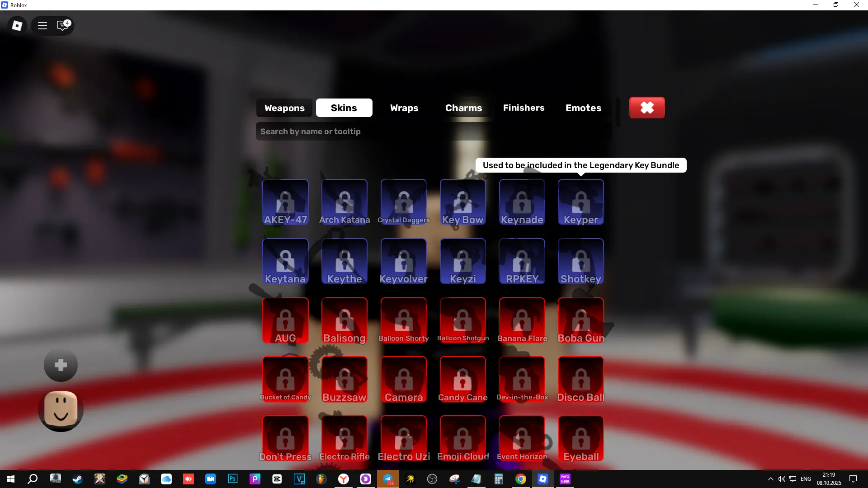Open the Roblox logo menu

coord(17,26)
